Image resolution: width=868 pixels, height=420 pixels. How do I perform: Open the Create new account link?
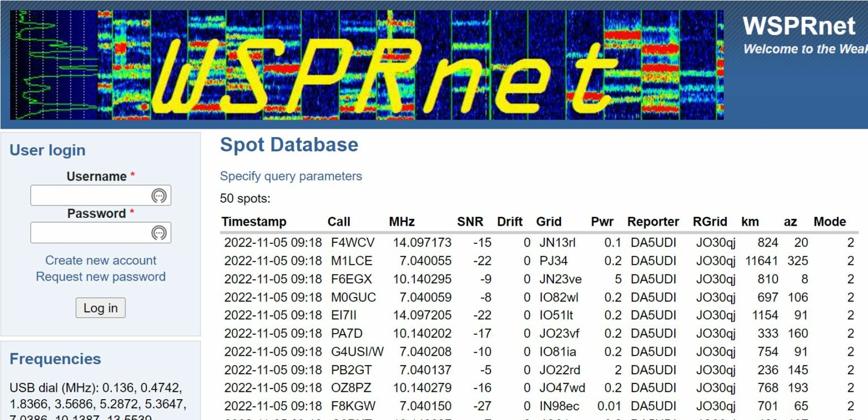pyautogui.click(x=100, y=260)
